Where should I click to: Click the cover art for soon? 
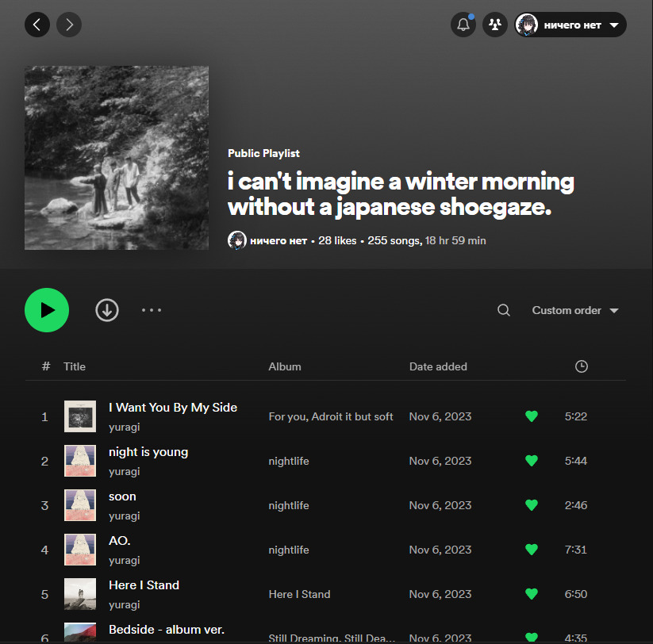tap(80, 505)
